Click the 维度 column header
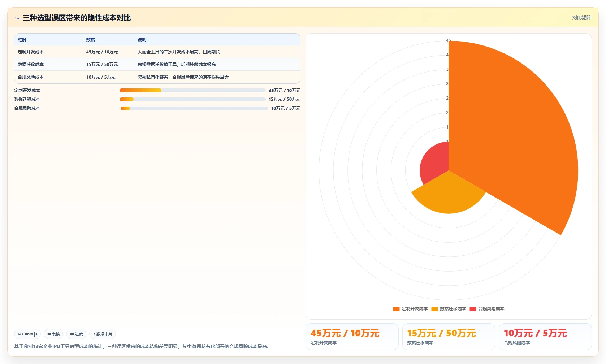The width and height of the screenshot is (606, 364). [x=22, y=40]
